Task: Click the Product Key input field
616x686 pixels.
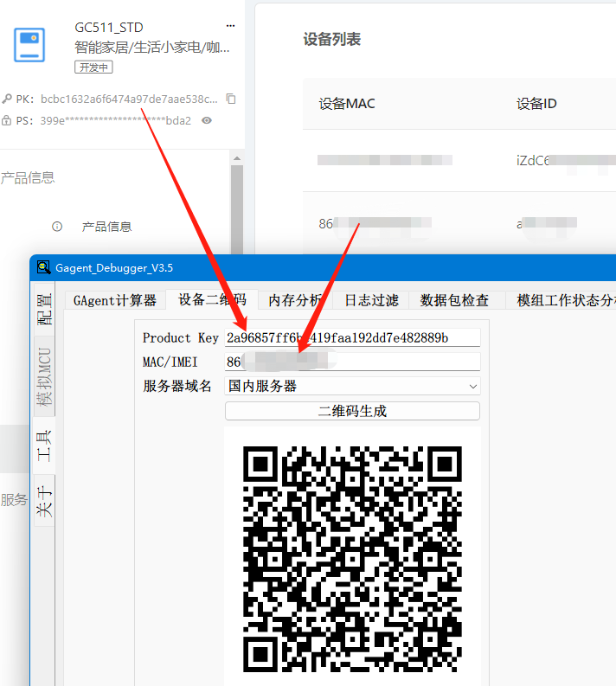Action: 352,337
